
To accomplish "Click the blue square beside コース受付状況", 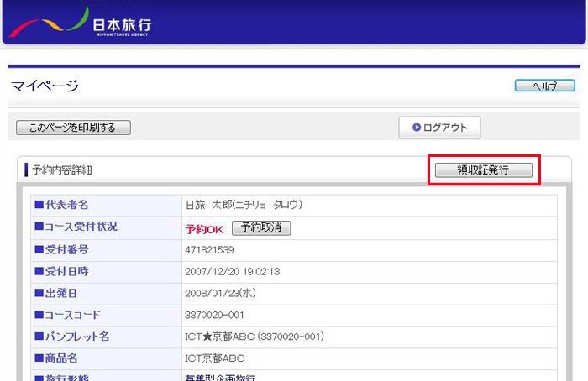I will 37,227.
